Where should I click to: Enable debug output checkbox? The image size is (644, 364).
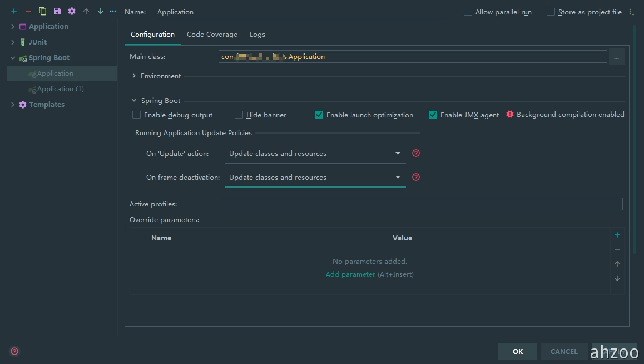(137, 115)
